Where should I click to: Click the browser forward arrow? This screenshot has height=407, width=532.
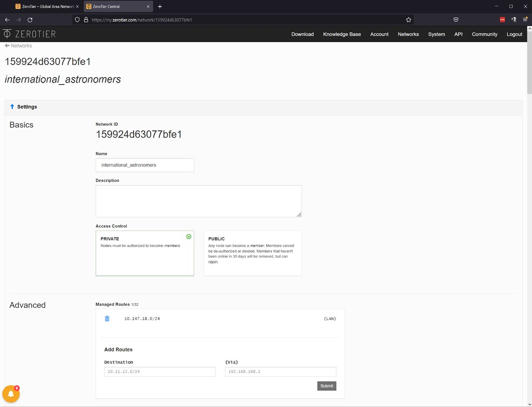18,20
